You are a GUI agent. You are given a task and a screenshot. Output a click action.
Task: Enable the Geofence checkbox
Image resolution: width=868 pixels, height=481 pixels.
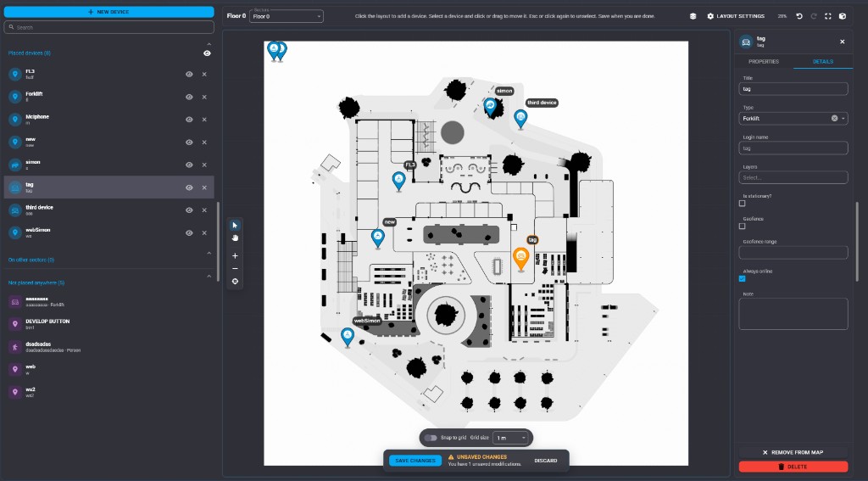(x=743, y=227)
